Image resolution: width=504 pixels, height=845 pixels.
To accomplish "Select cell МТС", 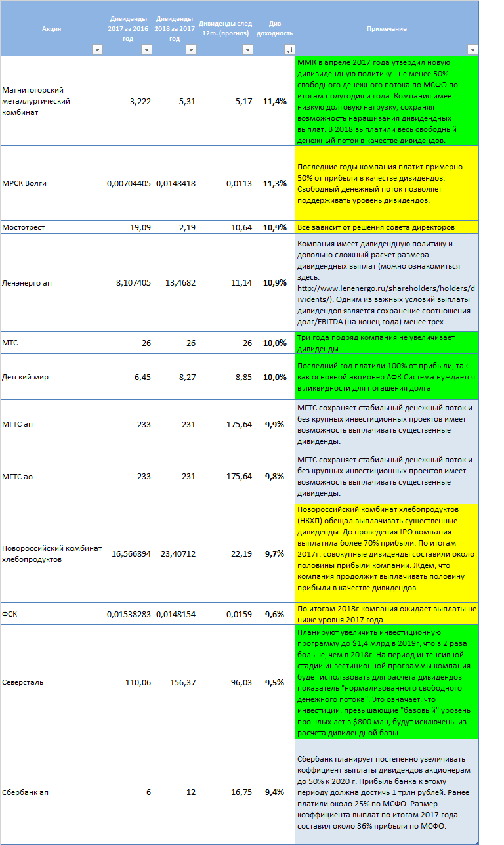I will coord(52,343).
